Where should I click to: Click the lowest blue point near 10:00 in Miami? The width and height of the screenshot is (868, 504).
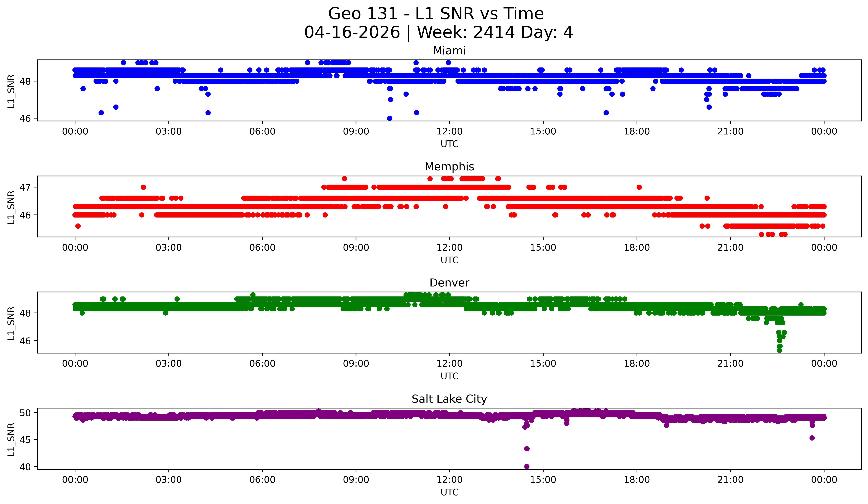pos(390,118)
